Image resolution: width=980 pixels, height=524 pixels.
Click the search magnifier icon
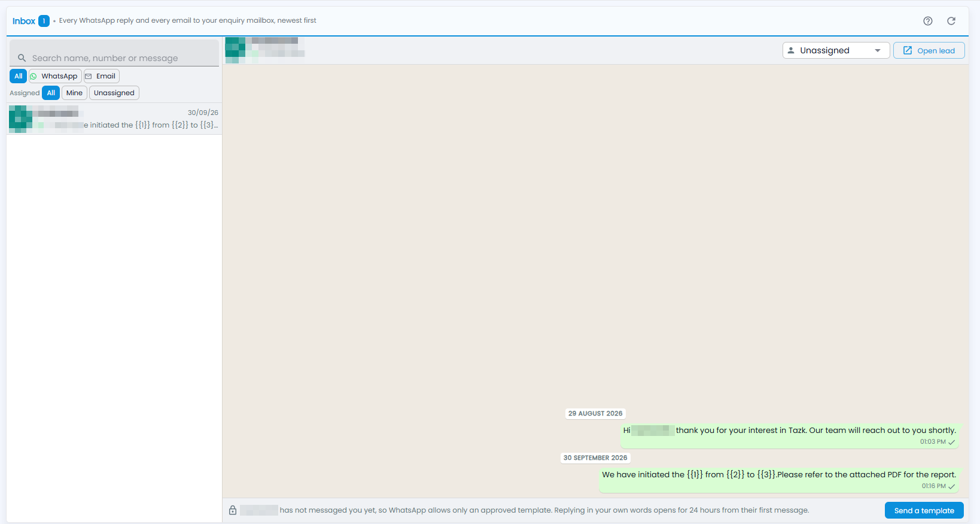(x=22, y=58)
